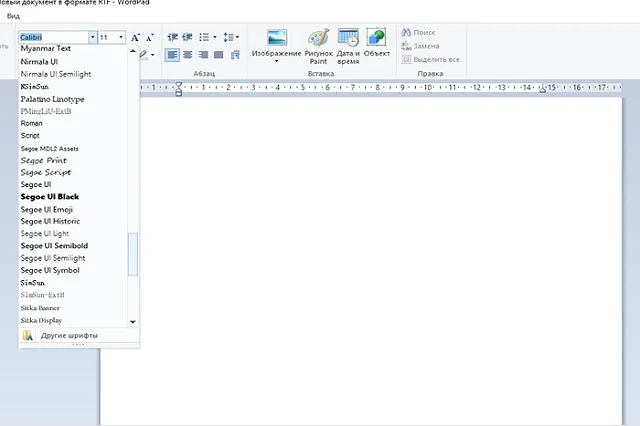
Task: Open the Вид ribbon tab
Action: (11, 17)
